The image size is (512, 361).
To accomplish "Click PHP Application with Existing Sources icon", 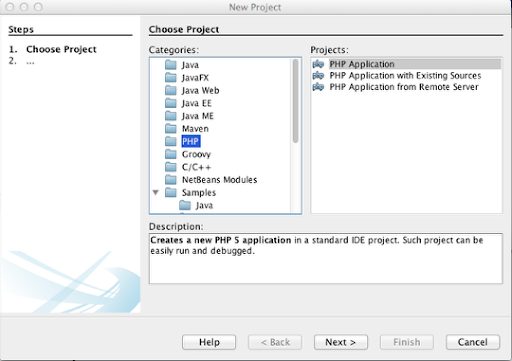I will [x=318, y=76].
